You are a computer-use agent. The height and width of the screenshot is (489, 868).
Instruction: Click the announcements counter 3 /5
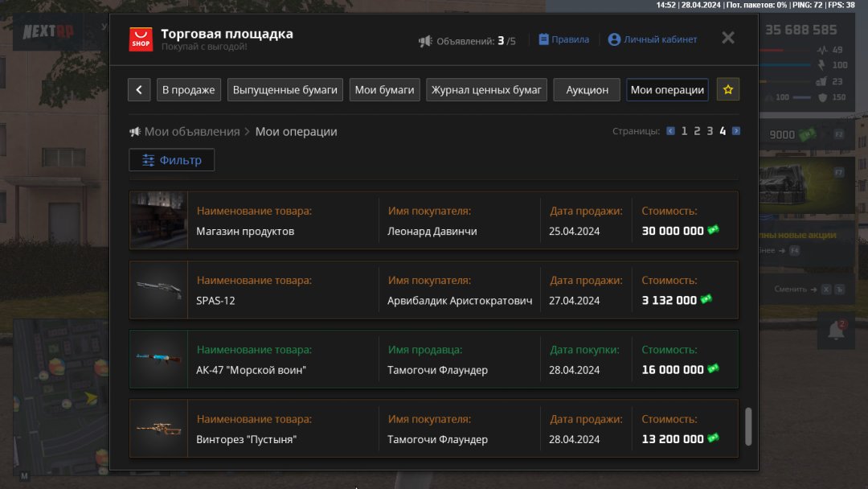506,41
